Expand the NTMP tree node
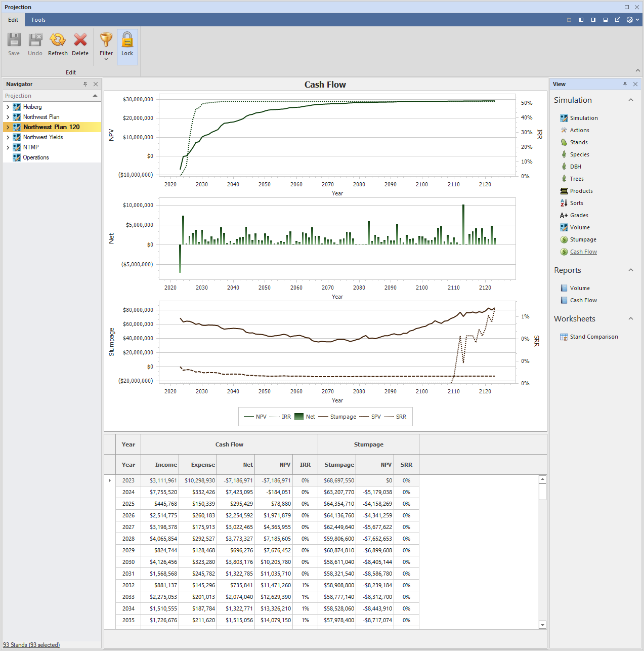644x651 pixels. (8, 147)
